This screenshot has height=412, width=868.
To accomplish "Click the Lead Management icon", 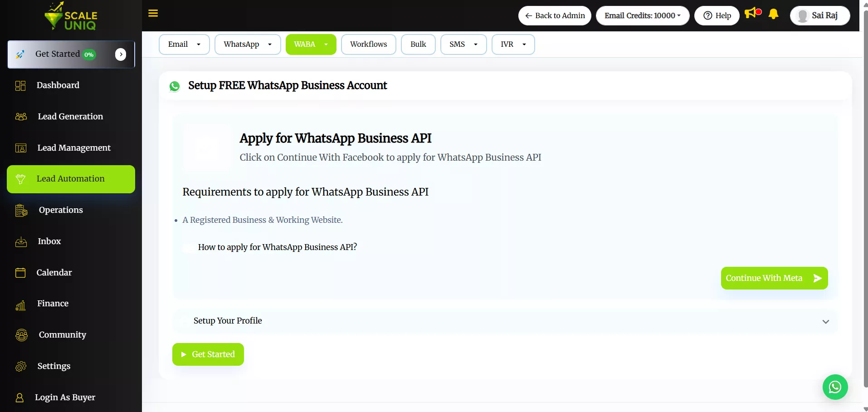I will 21,148.
